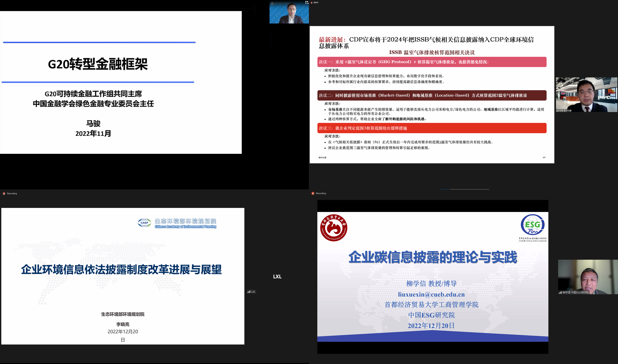Click the signal strength icon next to 柳学信
Image resolution: width=618 pixels, height=364 pixels.
pyautogui.click(x=560, y=292)
